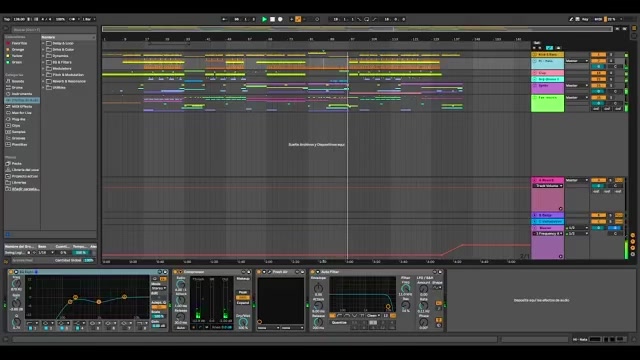Expand the Utilities folder
The image size is (640, 360).
point(43,87)
